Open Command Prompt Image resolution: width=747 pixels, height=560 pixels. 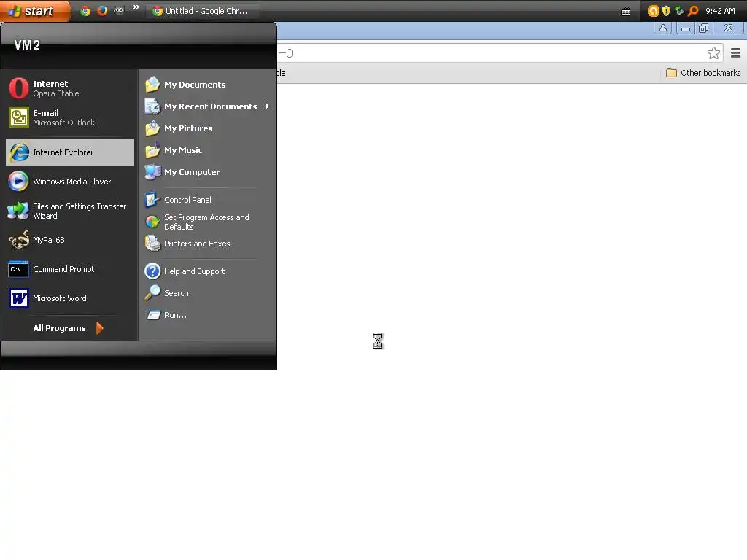pyautogui.click(x=69, y=269)
